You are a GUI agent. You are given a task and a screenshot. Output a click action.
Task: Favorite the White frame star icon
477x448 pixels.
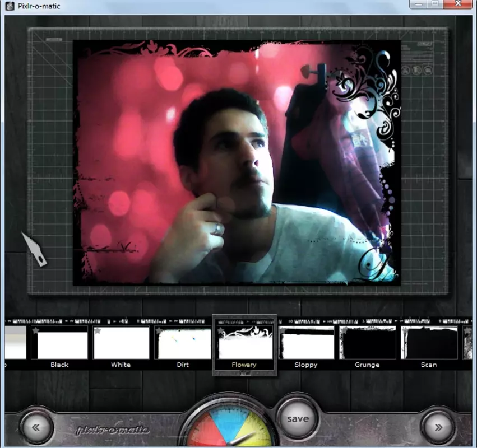click(97, 330)
